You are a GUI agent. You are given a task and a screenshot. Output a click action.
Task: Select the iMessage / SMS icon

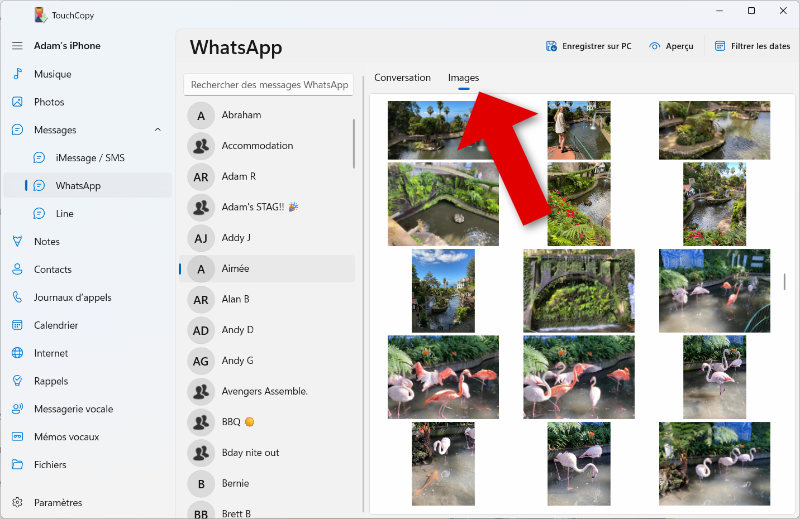pos(39,158)
